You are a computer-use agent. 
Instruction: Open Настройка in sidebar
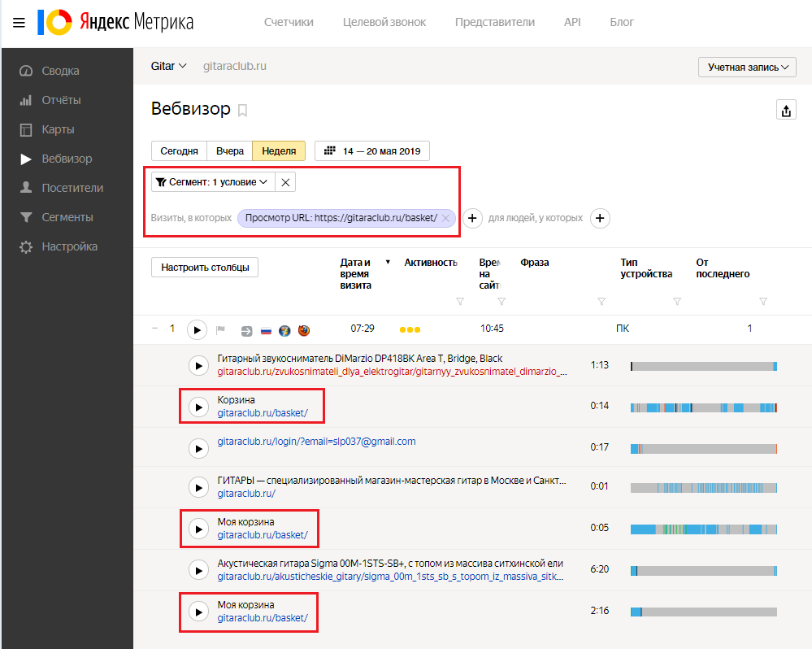pyautogui.click(x=69, y=246)
